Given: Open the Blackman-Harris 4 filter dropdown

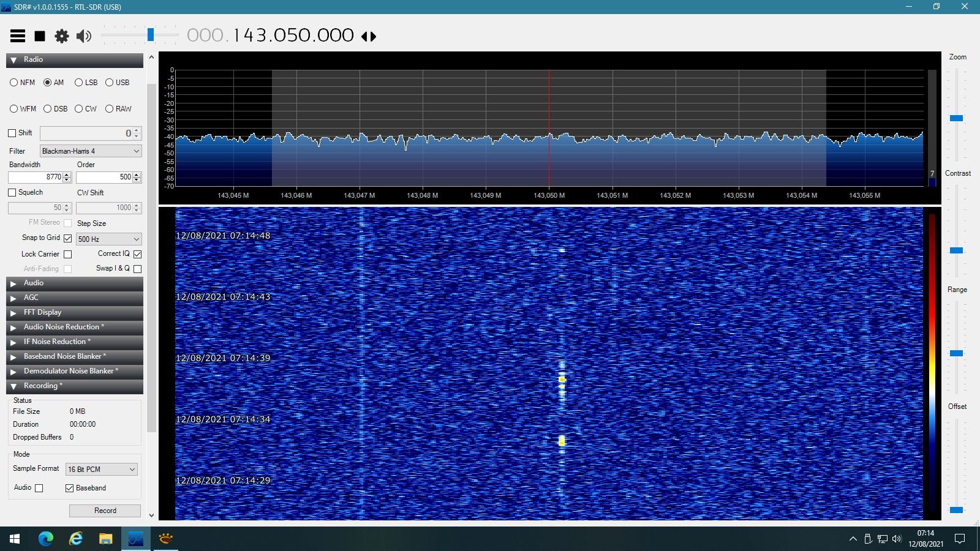Looking at the screenshot, I should click(91, 151).
